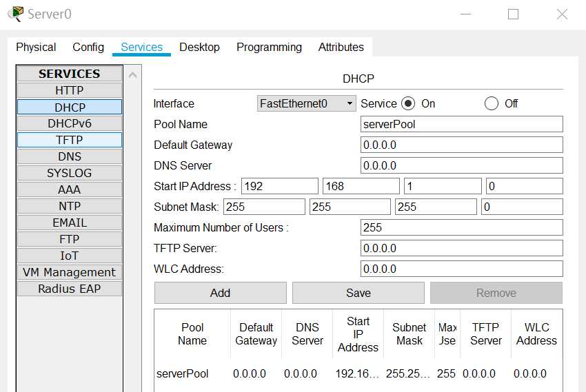Click the 255.25... subnet mask table cell
The image size is (586, 392).
point(408,373)
